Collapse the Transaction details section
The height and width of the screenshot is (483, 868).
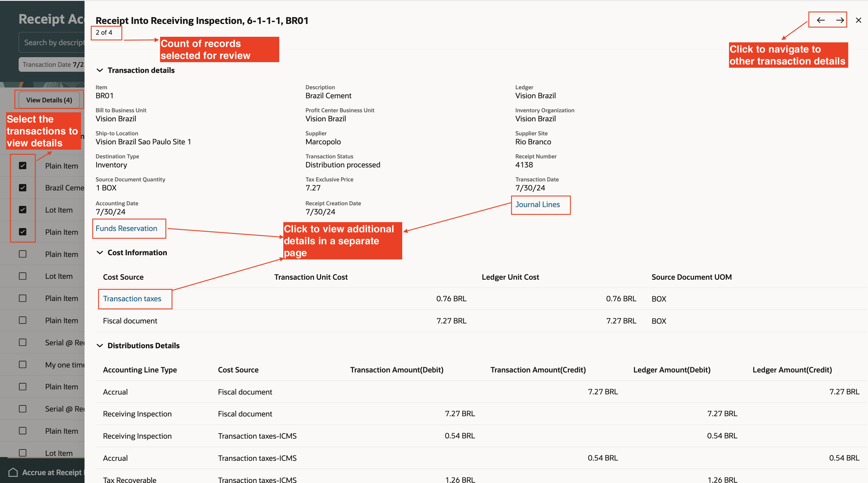100,70
